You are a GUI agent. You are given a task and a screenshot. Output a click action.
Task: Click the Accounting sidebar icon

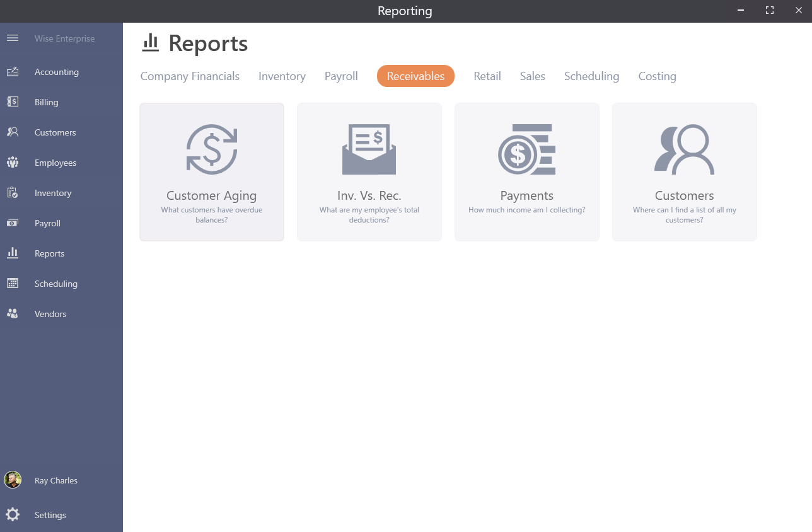[x=13, y=72]
